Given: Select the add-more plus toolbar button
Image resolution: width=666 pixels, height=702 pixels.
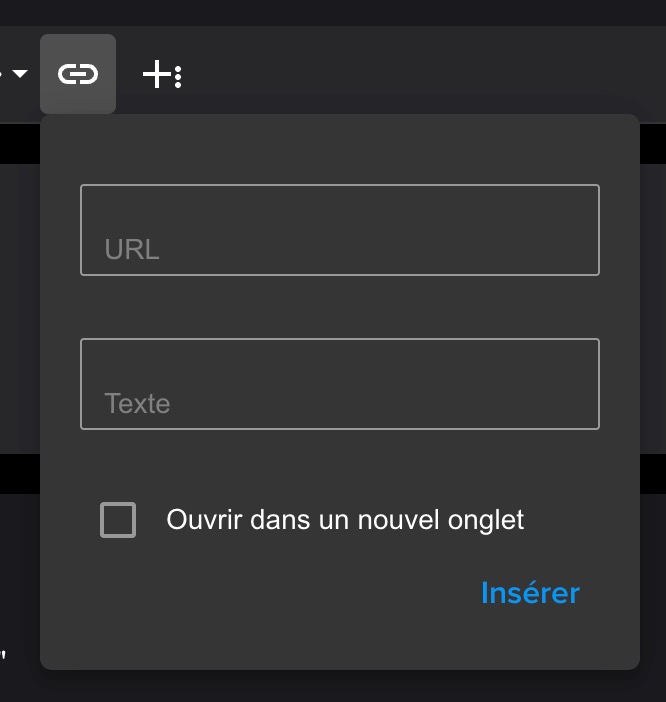Looking at the screenshot, I should click(161, 74).
